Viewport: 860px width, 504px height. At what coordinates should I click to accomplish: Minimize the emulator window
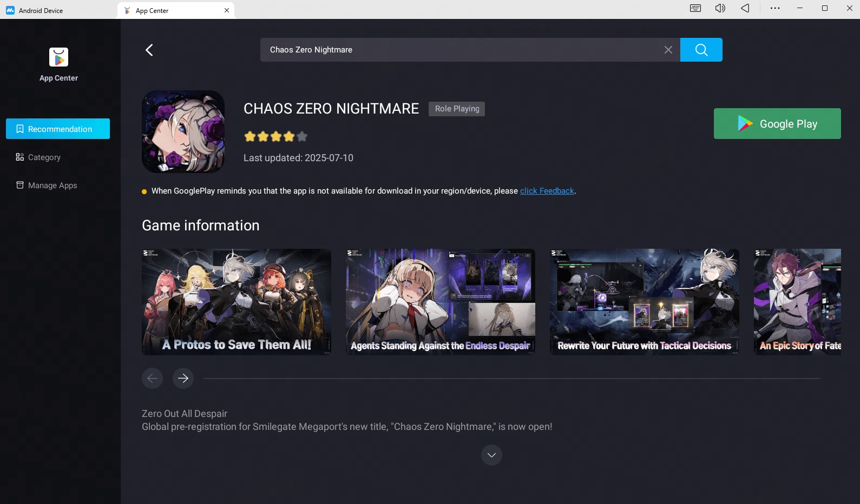800,8
